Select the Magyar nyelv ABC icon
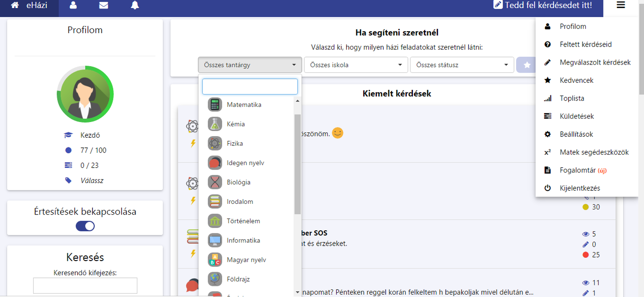This screenshot has width=644, height=297. 215,260
